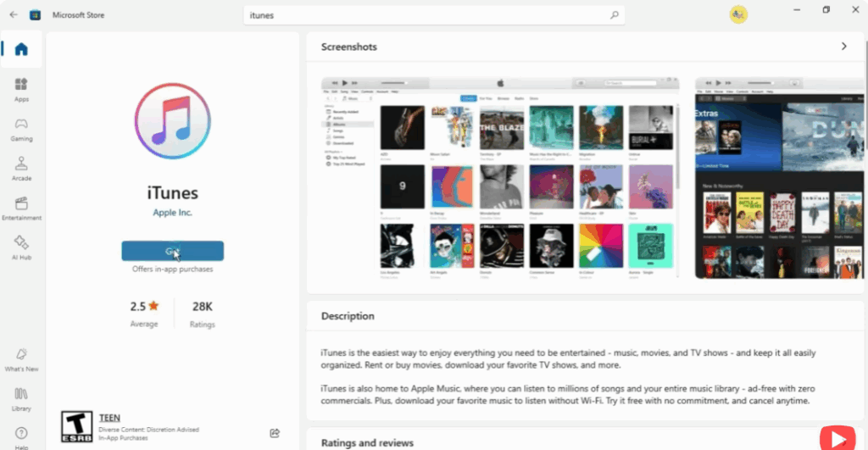Viewport: 868px width, 450px height.
Task: Open Help in sidebar
Action: [x=21, y=436]
